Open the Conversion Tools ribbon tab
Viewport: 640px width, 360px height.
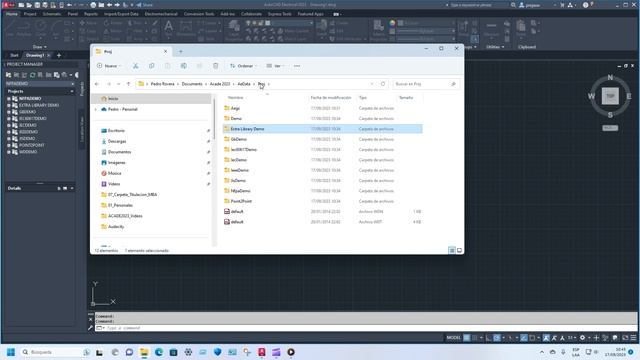tap(199, 14)
